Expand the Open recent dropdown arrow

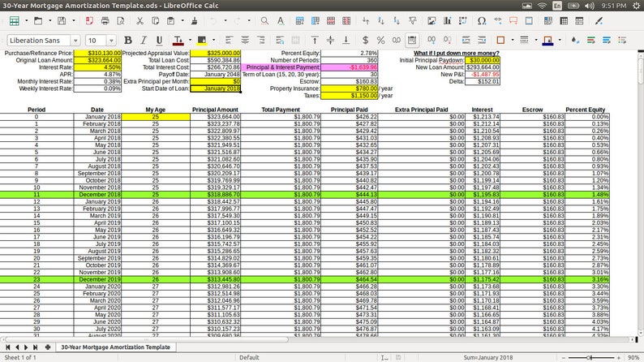(49, 21)
